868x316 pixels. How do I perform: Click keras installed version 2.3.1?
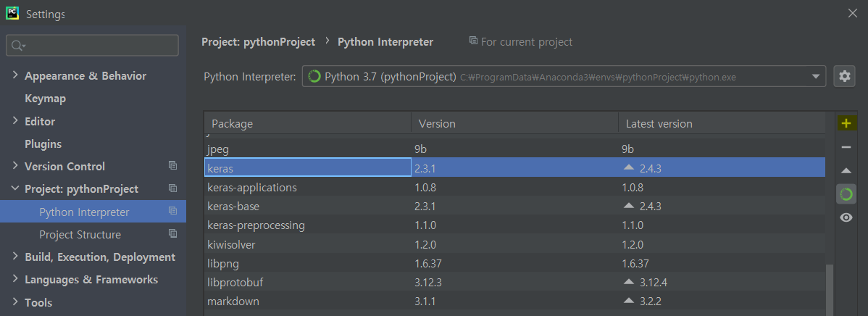(425, 168)
